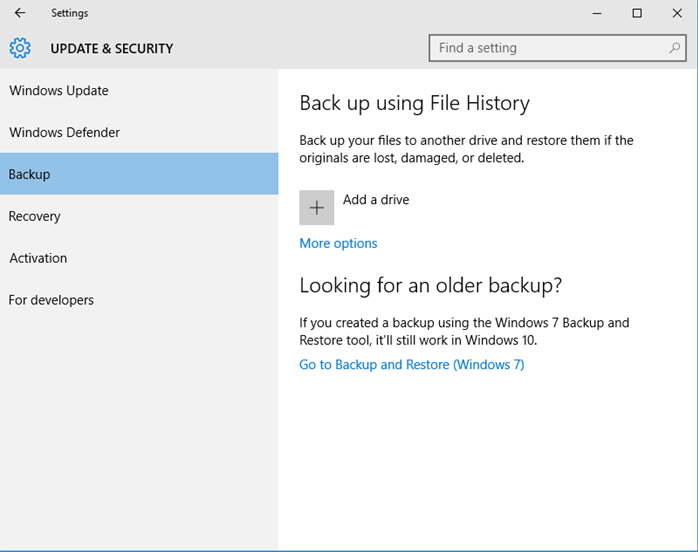698x552 pixels.
Task: Click the UPDATE & SECURITY header title
Action: coord(112,48)
